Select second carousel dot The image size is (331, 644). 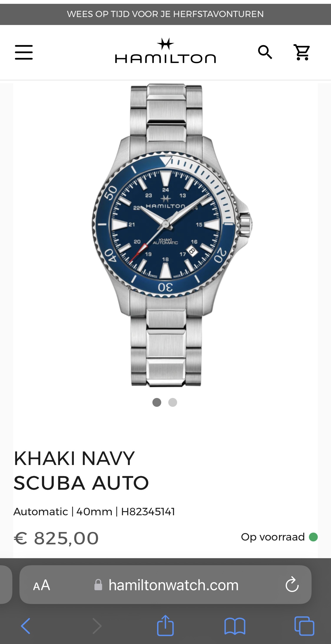click(x=173, y=402)
